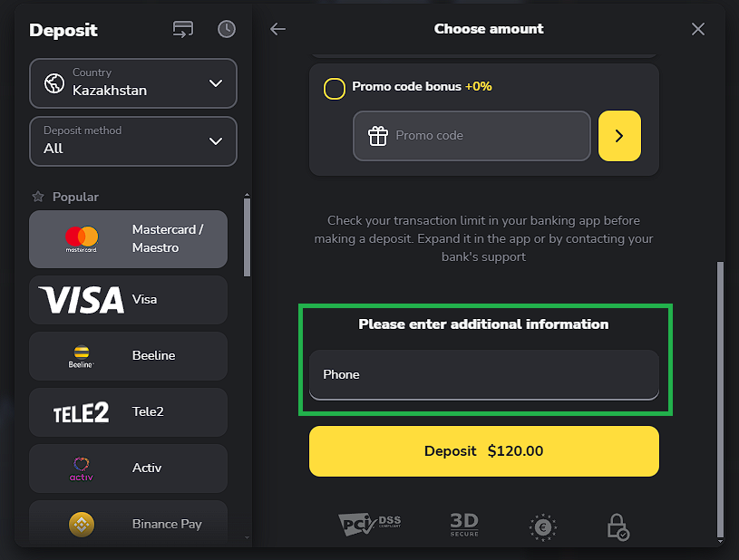
Task: Focus the Phone input field
Action: pyautogui.click(x=483, y=375)
